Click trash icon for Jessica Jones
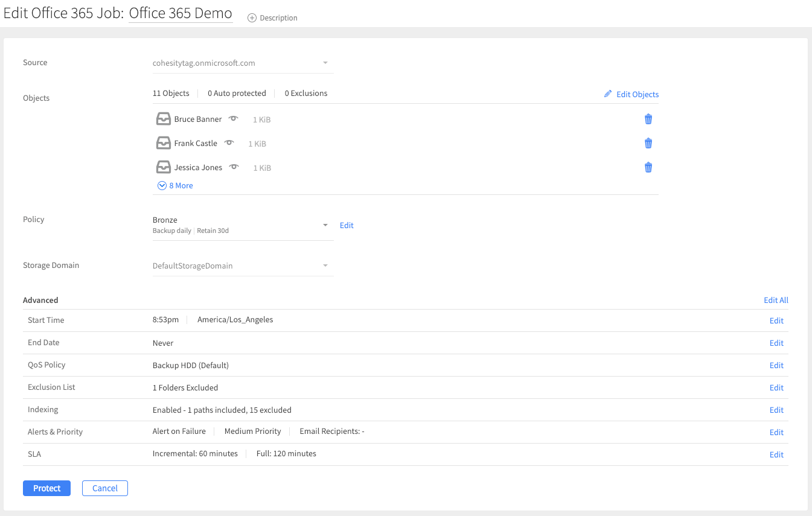This screenshot has height=516, width=812. pyautogui.click(x=648, y=167)
